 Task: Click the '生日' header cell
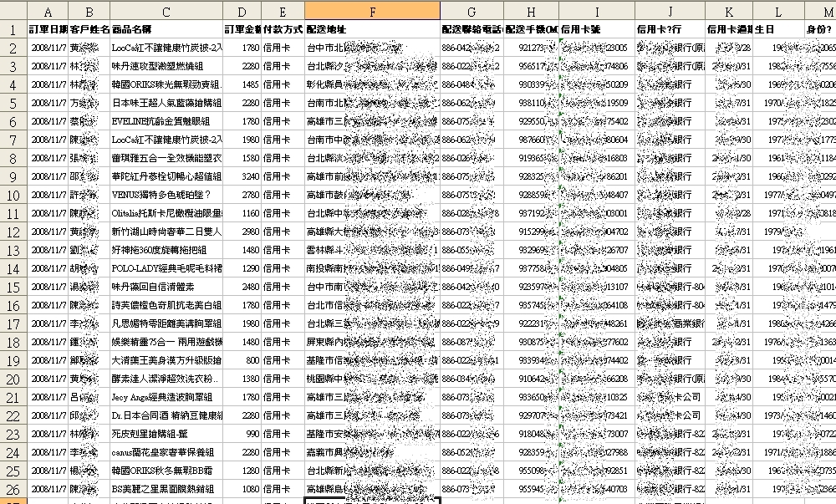point(779,29)
